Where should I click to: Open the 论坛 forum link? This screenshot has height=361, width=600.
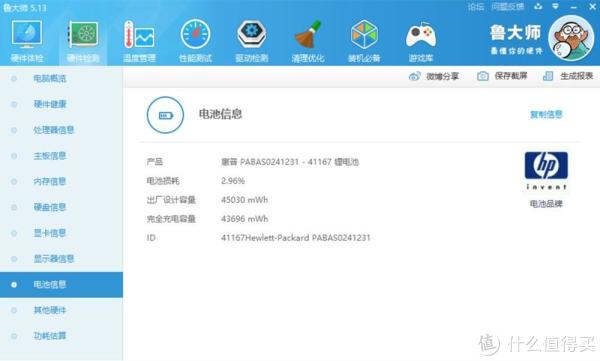click(x=476, y=7)
